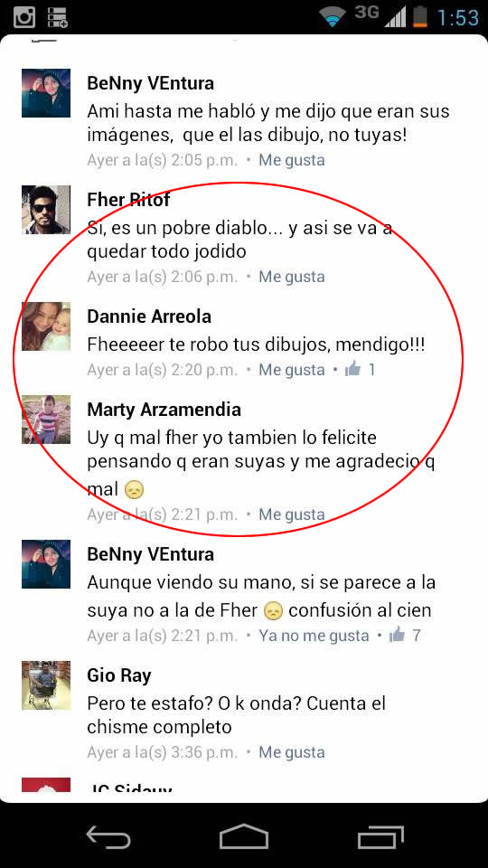
Task: Open Marty Arzamendia's profile name link
Action: 164,410
